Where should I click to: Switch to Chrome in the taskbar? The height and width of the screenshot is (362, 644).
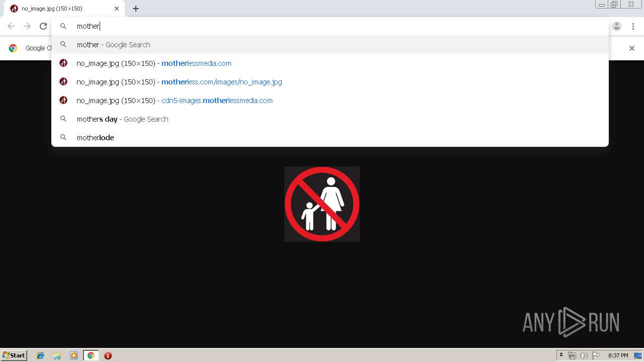(91, 355)
